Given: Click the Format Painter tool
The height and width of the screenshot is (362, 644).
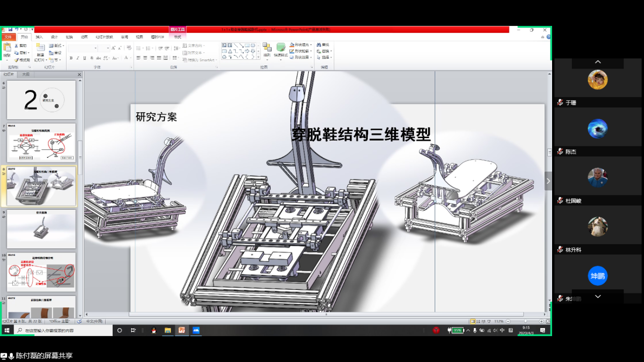Looking at the screenshot, I should click(x=22, y=60).
